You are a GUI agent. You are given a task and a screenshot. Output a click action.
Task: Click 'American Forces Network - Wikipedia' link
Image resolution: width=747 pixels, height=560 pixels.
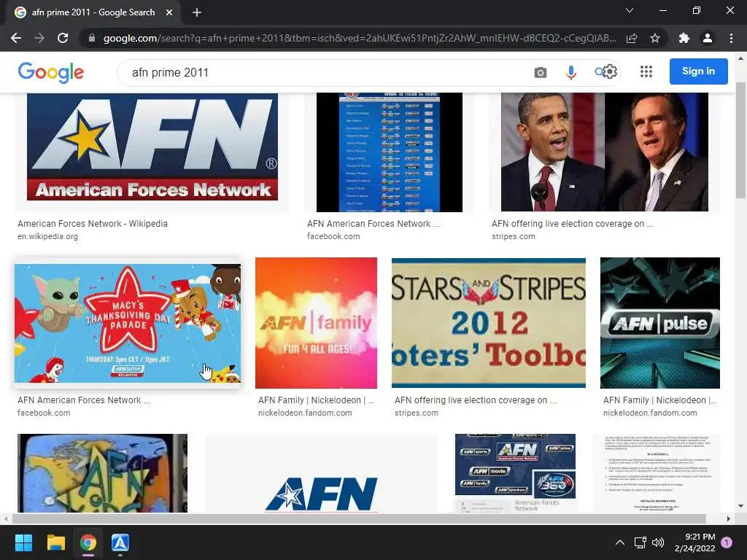coord(93,223)
